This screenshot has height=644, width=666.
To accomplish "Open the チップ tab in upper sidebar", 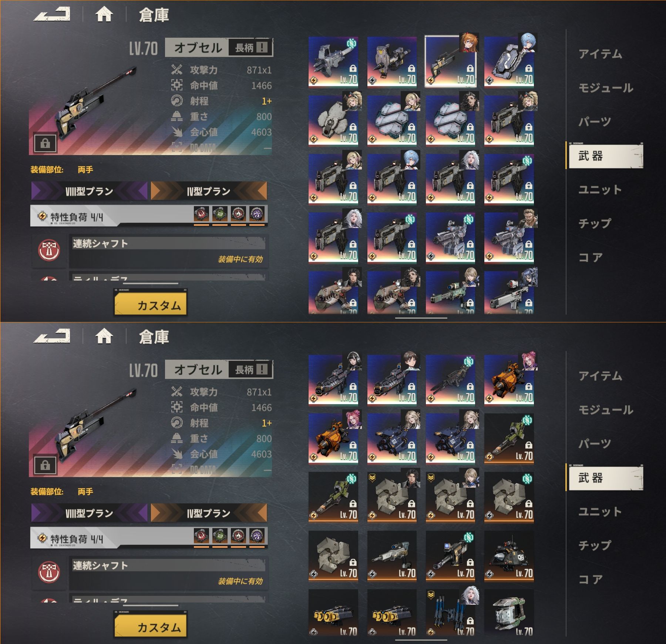I will tap(595, 223).
